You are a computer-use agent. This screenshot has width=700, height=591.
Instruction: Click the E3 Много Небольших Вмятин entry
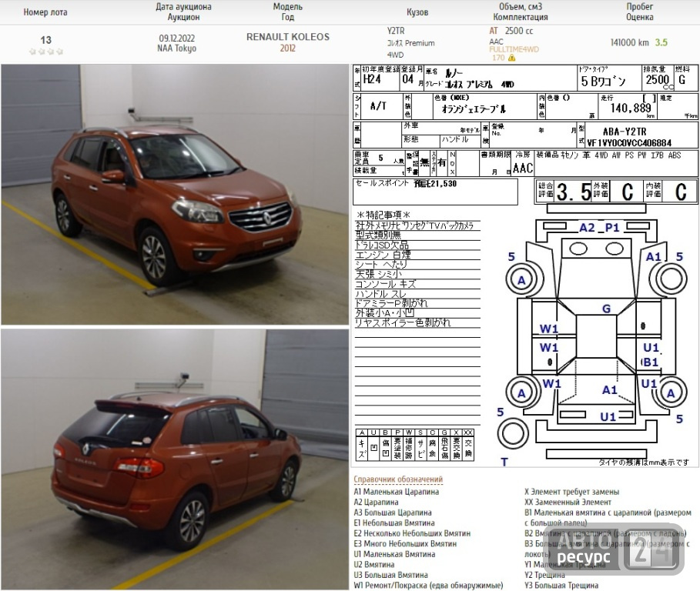tap(405, 544)
